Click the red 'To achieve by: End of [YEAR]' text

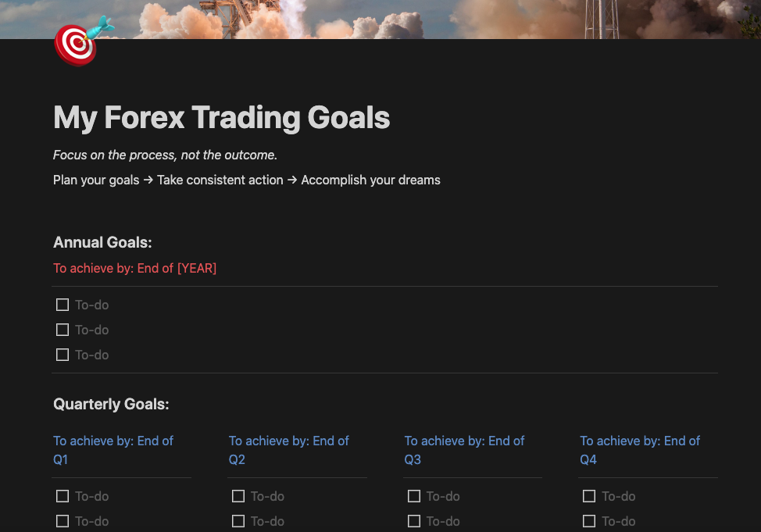pos(134,268)
